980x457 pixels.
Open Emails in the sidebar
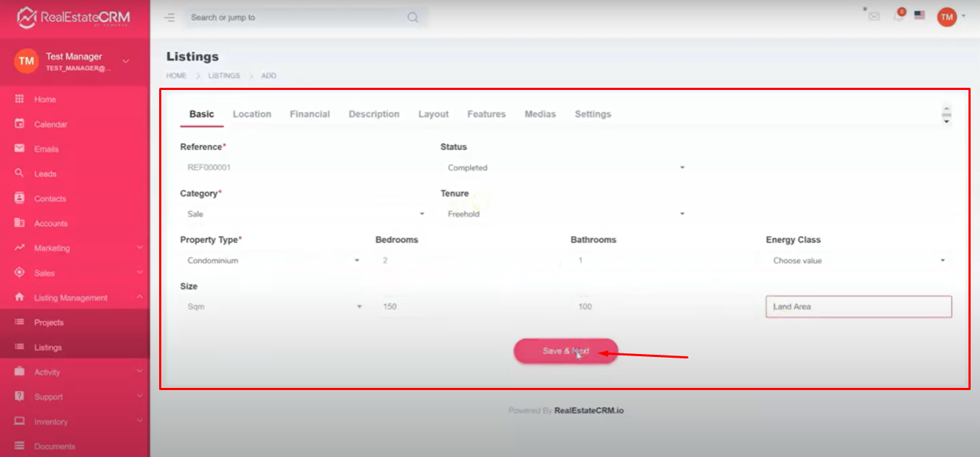(x=47, y=149)
